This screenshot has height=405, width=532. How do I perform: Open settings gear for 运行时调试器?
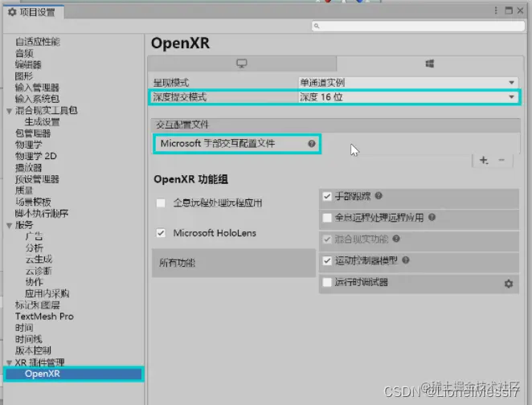point(508,284)
